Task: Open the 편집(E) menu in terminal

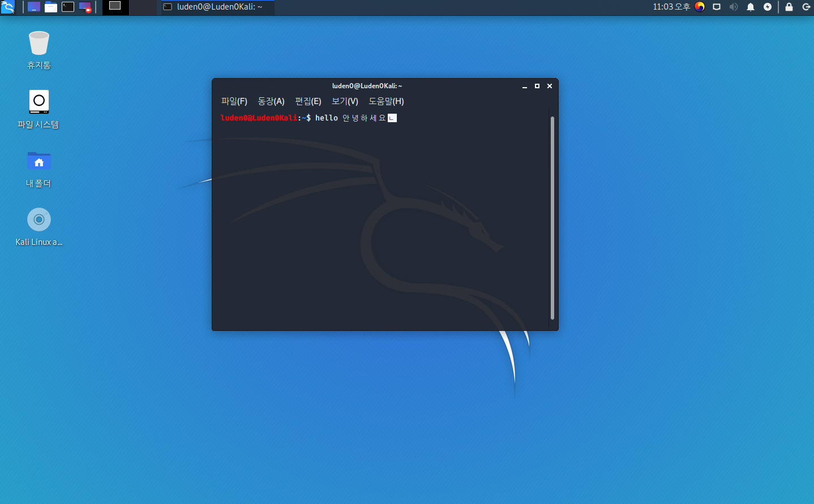Action: [x=308, y=101]
